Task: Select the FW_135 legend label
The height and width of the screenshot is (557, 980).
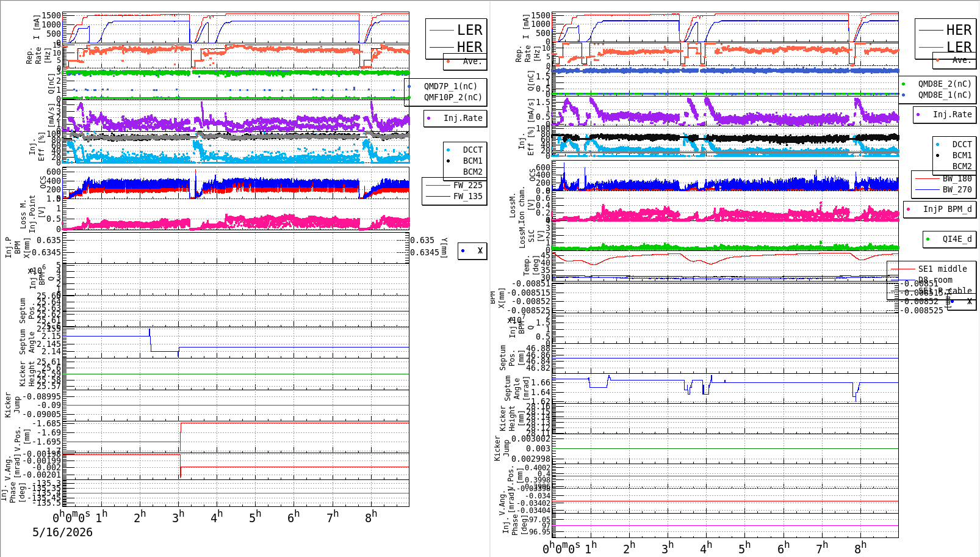Action: coord(467,196)
